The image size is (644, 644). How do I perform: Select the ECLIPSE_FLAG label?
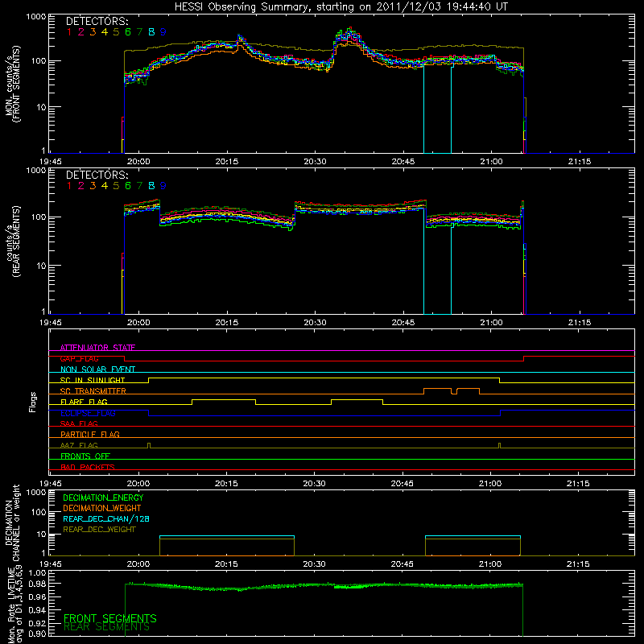pyautogui.click(x=88, y=413)
